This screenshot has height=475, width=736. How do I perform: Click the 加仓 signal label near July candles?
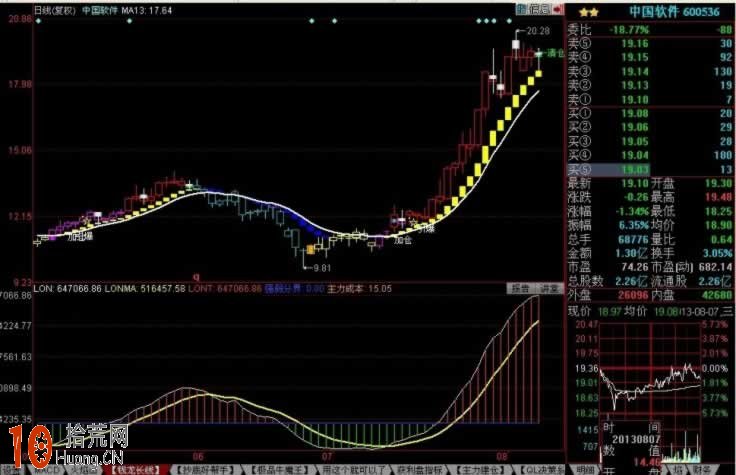point(402,241)
